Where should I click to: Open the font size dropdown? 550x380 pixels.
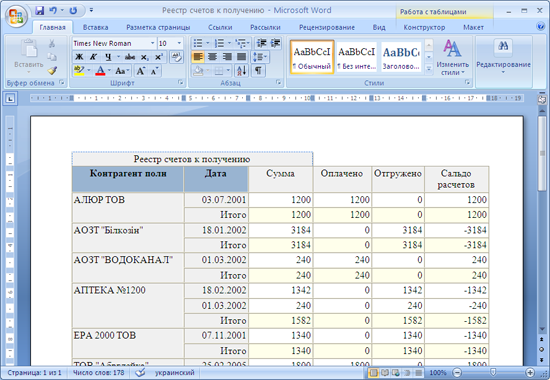(179, 43)
